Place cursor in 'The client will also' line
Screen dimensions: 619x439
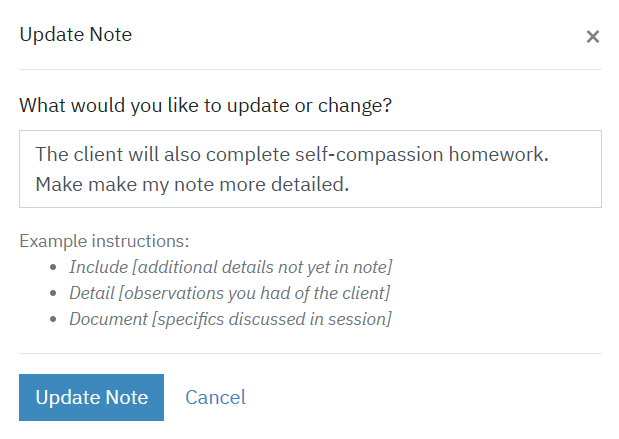[x=292, y=154]
